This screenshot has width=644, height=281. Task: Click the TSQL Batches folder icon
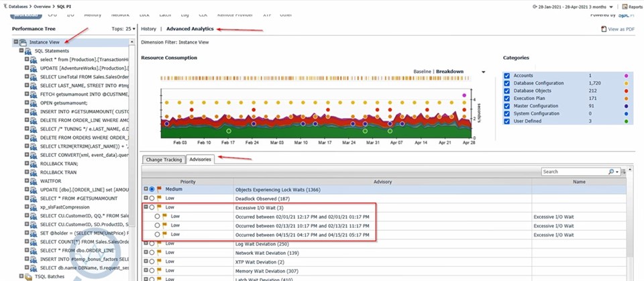(28, 277)
